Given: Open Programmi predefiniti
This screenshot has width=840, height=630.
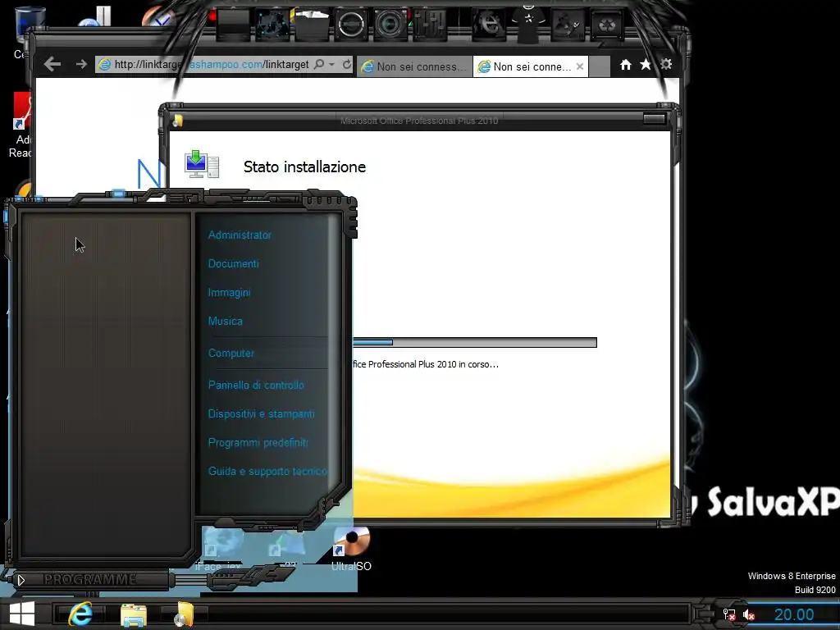Looking at the screenshot, I should (x=258, y=443).
